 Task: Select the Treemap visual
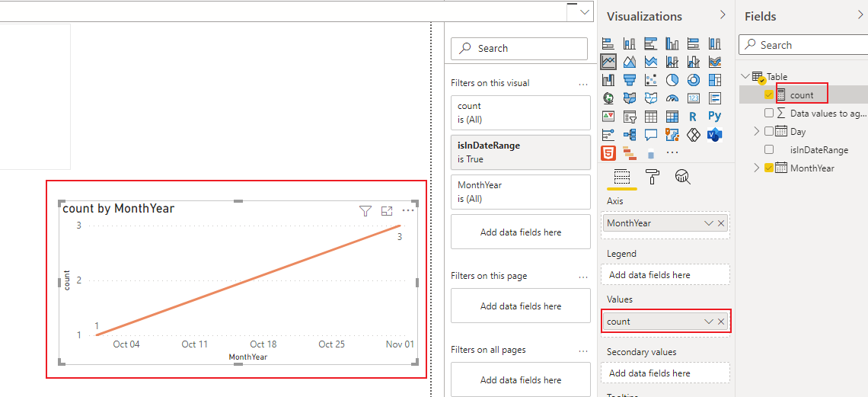[x=715, y=80]
